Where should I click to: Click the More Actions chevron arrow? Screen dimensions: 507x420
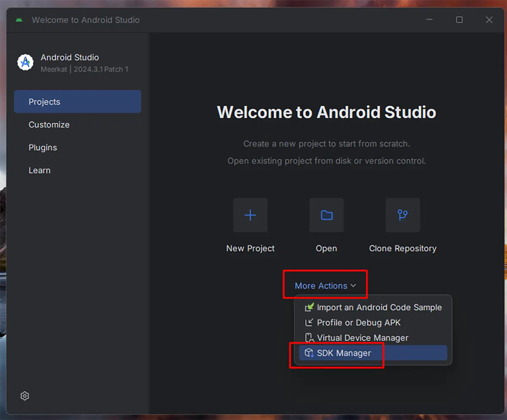coord(354,285)
